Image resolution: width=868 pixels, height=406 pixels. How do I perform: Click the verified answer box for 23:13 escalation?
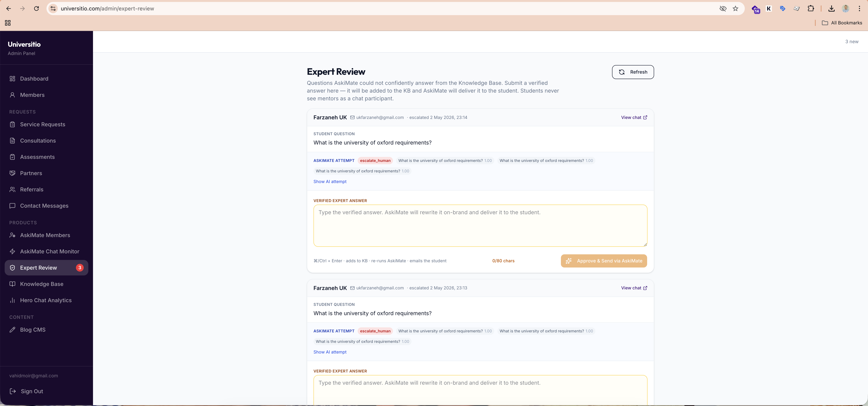point(480,390)
